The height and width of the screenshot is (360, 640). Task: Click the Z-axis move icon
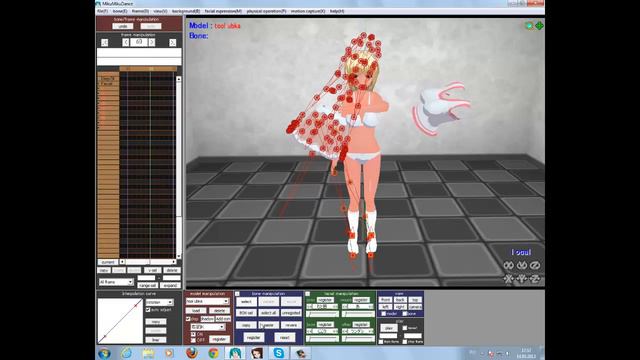tap(535, 279)
